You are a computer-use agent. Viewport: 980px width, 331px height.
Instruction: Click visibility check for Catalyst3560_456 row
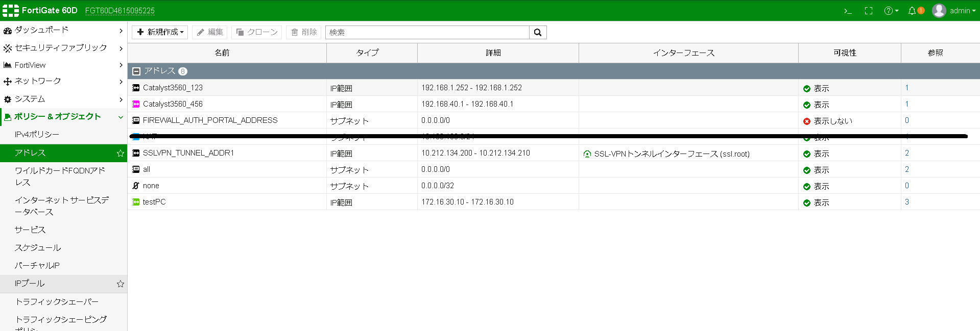(x=807, y=105)
